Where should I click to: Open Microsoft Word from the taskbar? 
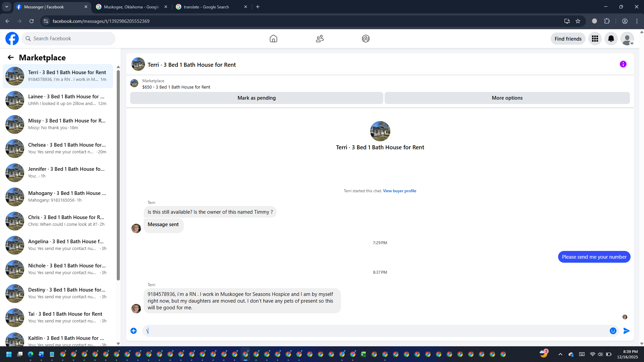[41, 354]
